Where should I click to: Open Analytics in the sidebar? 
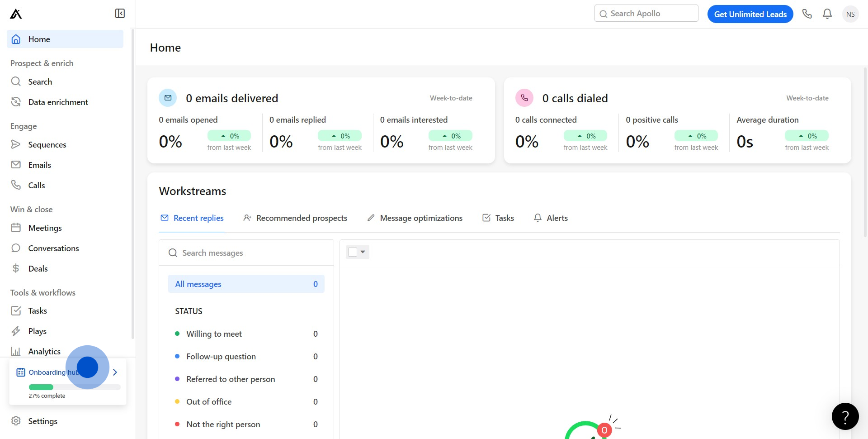[44, 352]
